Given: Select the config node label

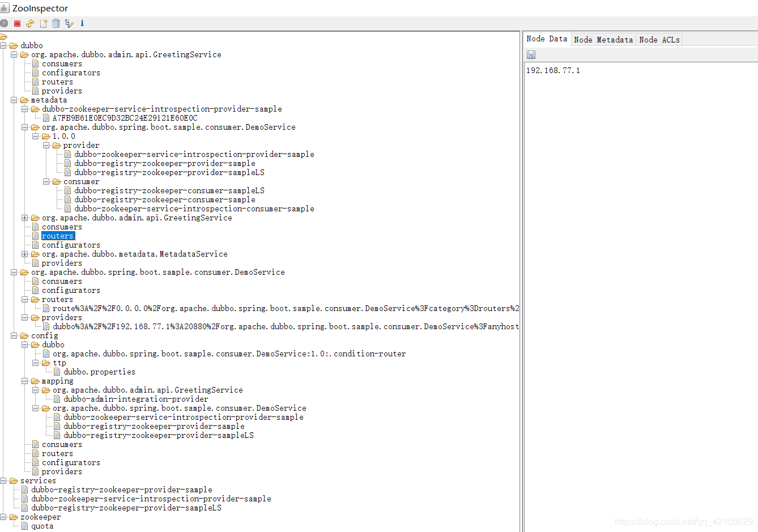Looking at the screenshot, I should [45, 335].
